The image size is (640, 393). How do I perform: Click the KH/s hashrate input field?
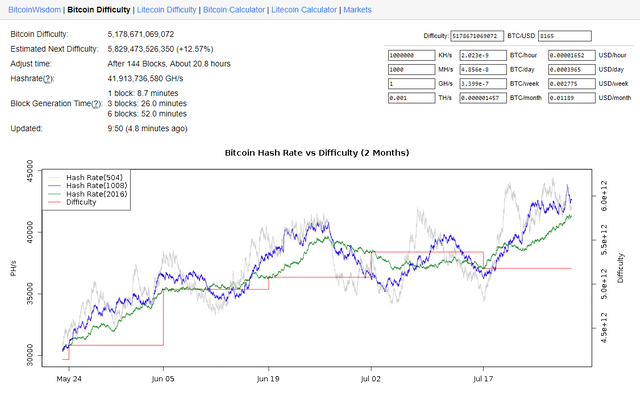click(411, 55)
